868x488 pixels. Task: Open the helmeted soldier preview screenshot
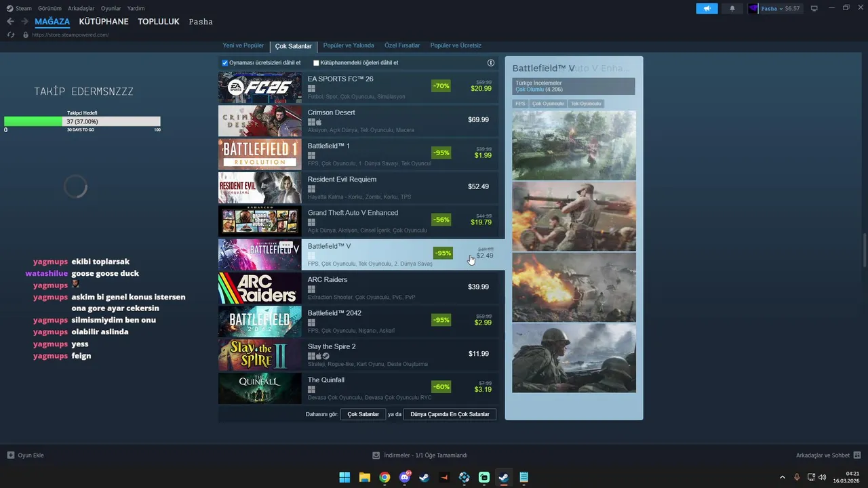(574, 358)
